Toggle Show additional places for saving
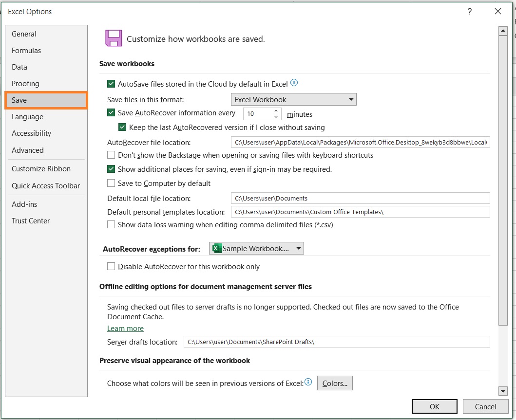516x420 pixels. coord(111,169)
